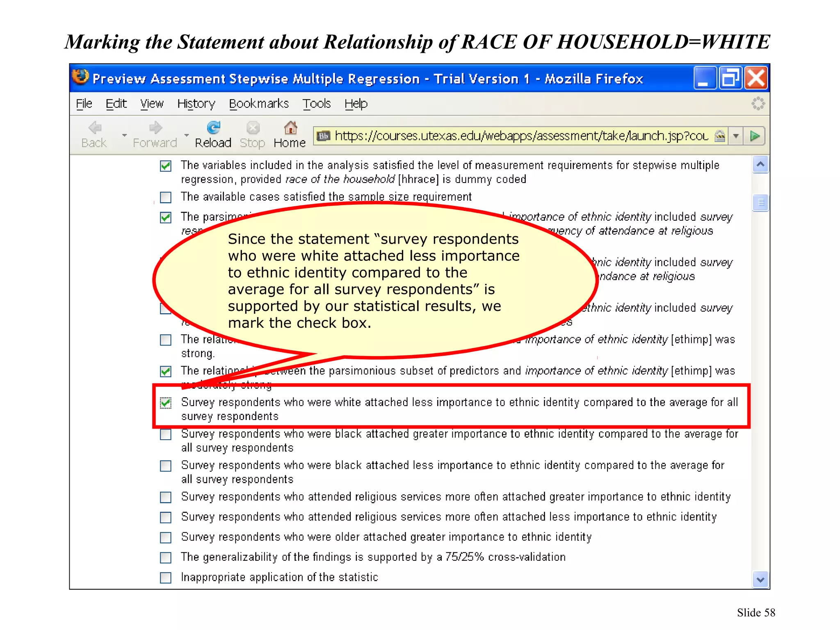Open the History menu
Image resolution: width=840 pixels, height=630 pixels.
coord(196,104)
